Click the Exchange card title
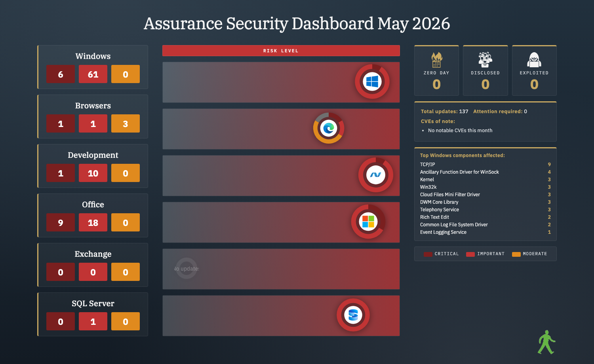This screenshot has width=594, height=364. point(93,254)
